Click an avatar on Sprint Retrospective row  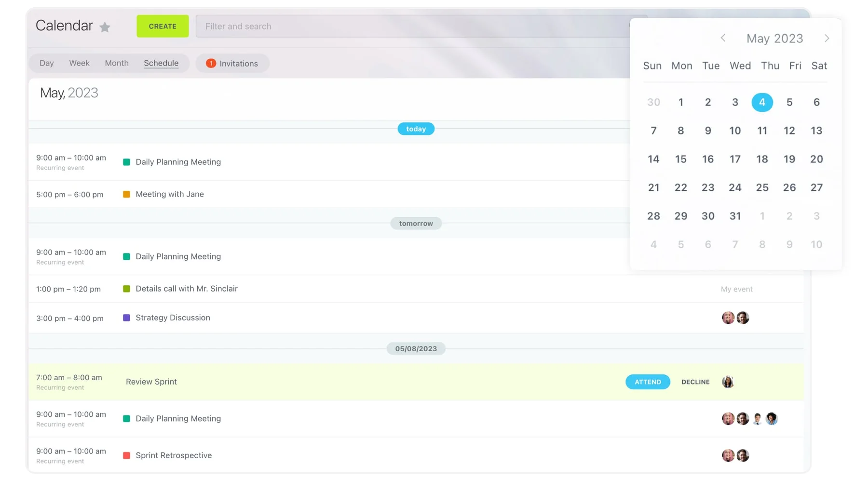coord(728,455)
